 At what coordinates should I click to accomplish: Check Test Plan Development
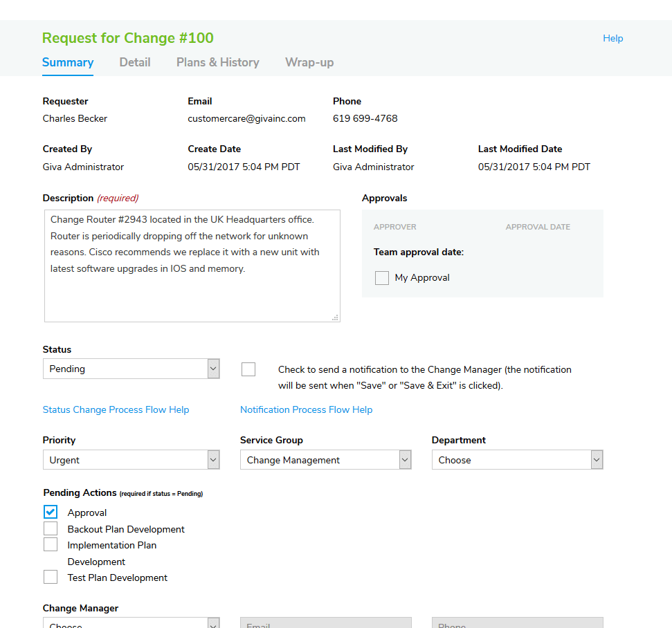click(50, 577)
